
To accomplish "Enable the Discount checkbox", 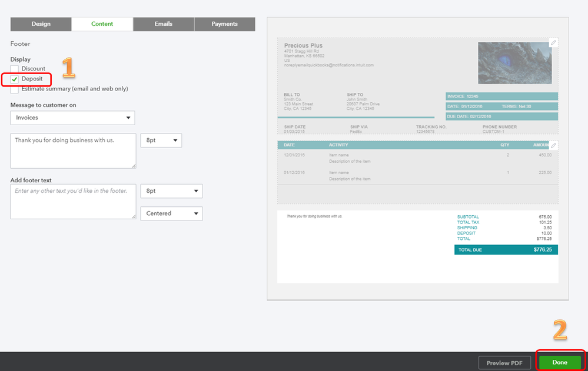I will [x=14, y=69].
